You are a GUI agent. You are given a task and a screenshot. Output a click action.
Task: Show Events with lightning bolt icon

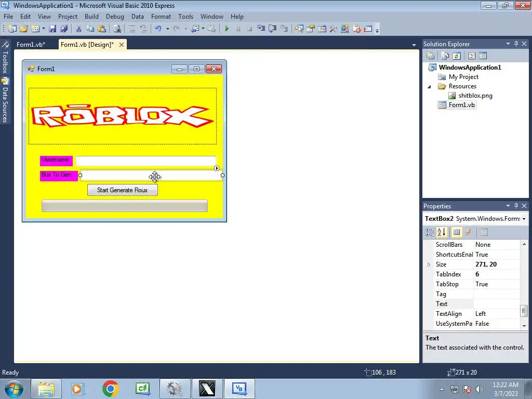coord(468,232)
